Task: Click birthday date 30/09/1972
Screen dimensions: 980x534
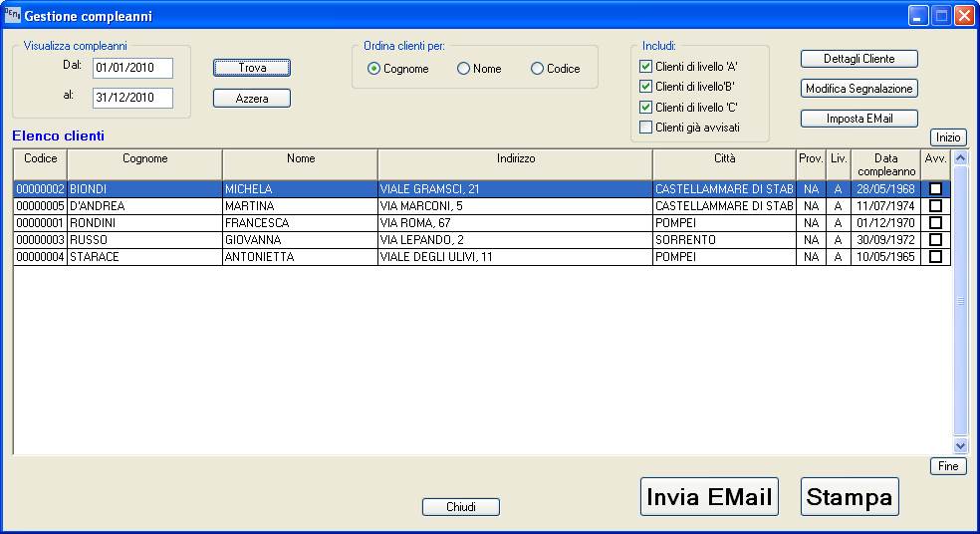Action: coord(886,239)
